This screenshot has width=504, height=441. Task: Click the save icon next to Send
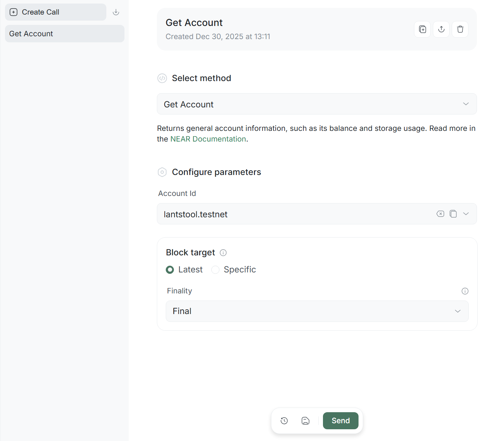click(x=305, y=421)
